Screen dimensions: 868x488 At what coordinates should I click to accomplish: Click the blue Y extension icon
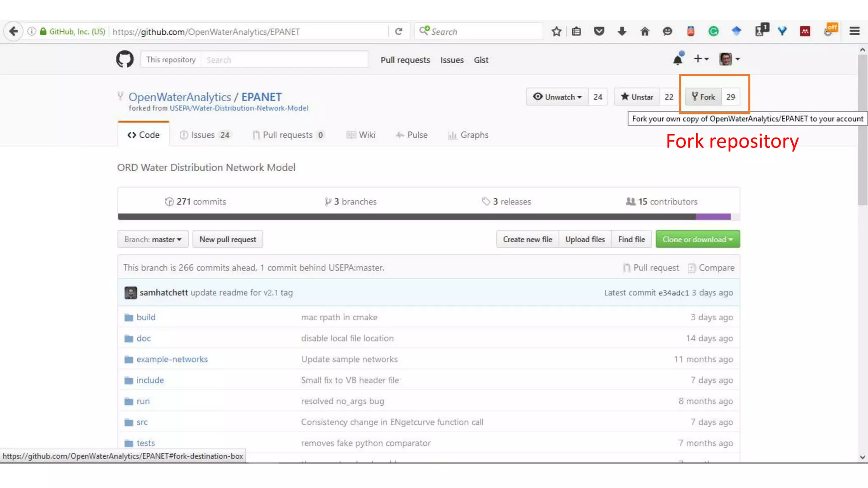pyautogui.click(x=782, y=31)
